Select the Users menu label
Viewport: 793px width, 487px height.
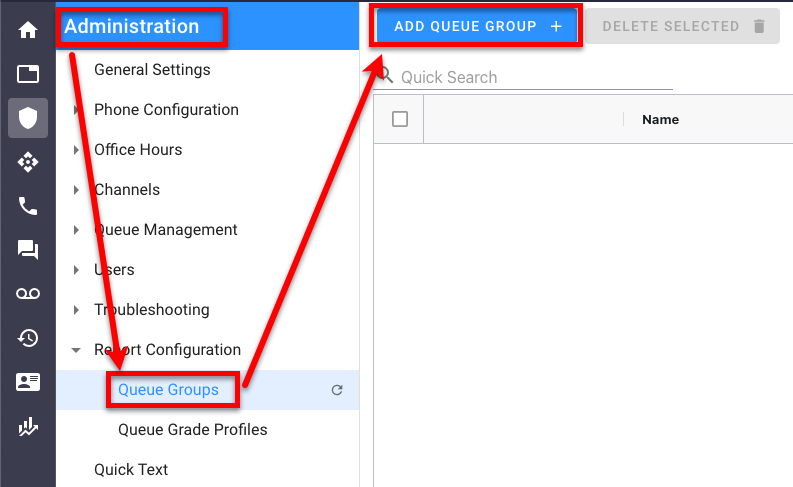pyautogui.click(x=114, y=270)
